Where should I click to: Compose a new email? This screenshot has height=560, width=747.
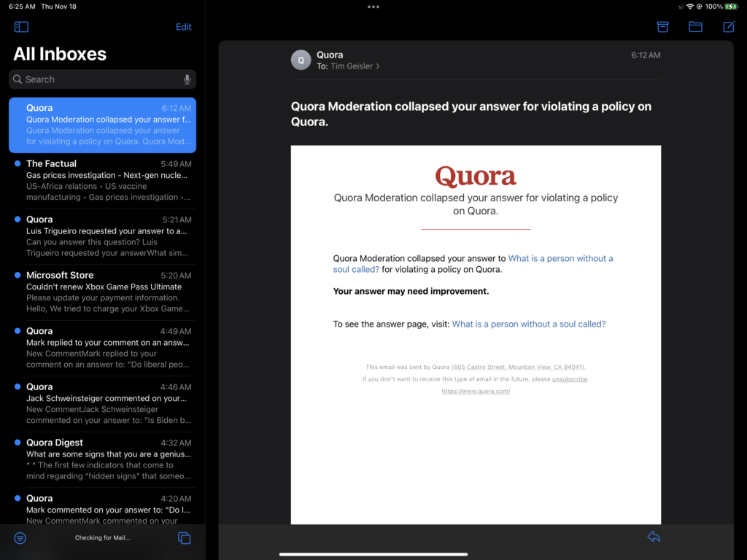(x=729, y=27)
